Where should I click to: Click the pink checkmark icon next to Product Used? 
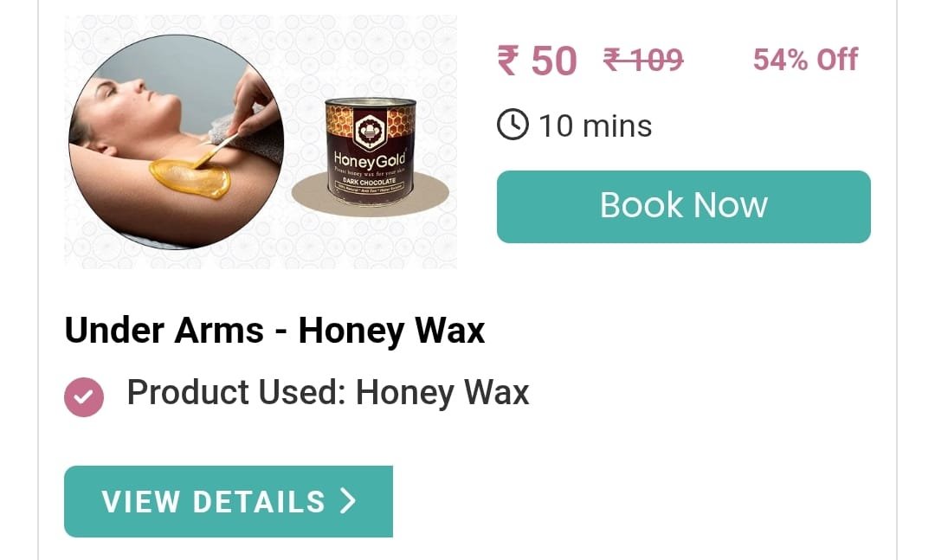[x=84, y=396]
